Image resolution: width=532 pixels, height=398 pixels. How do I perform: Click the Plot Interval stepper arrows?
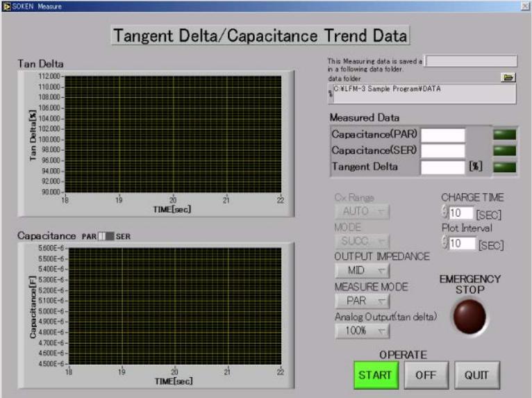click(444, 243)
